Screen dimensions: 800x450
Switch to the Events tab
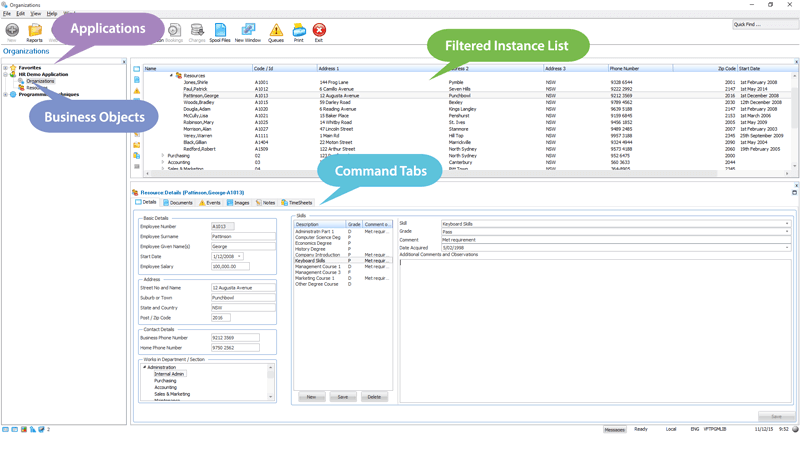(210, 203)
